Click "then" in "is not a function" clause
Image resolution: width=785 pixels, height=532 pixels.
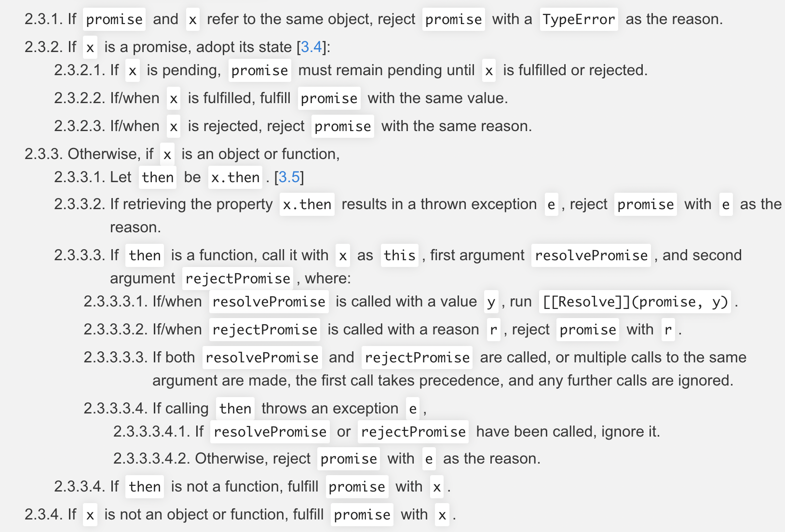click(x=145, y=487)
